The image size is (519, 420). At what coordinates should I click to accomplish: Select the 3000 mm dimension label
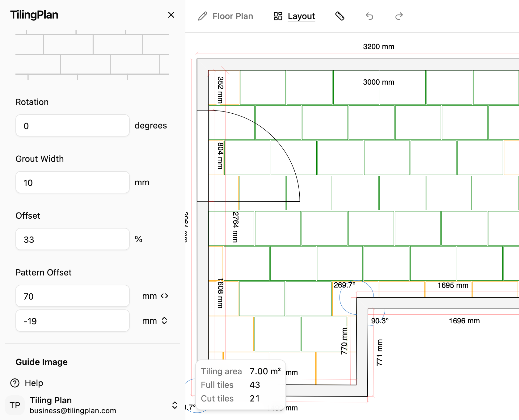pos(379,82)
